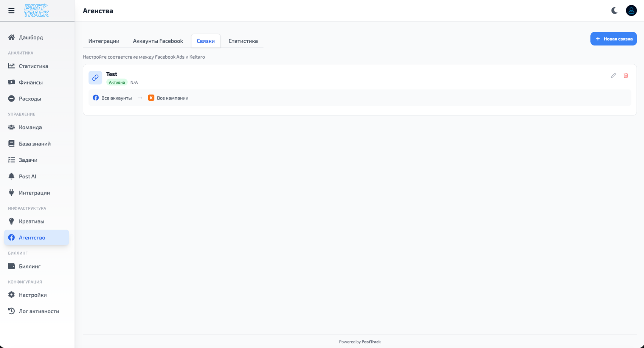Open the Лог активности history icon
Viewport: 644px width, 348px height.
(11, 311)
